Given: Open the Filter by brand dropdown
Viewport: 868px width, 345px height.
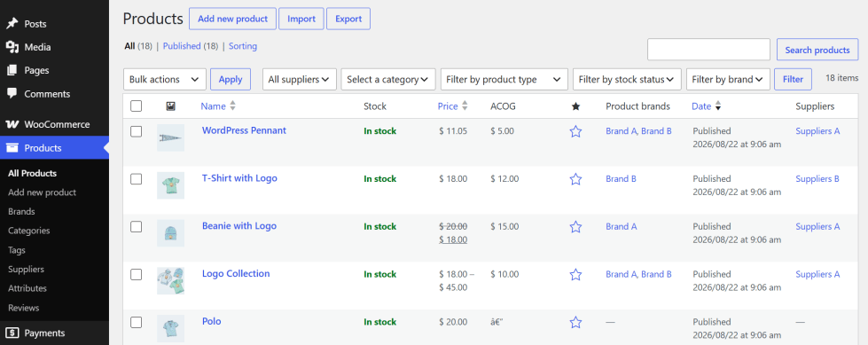Looking at the screenshot, I should pos(728,79).
